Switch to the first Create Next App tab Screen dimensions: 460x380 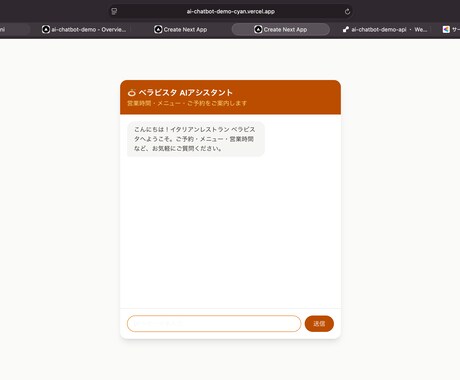[181, 30]
